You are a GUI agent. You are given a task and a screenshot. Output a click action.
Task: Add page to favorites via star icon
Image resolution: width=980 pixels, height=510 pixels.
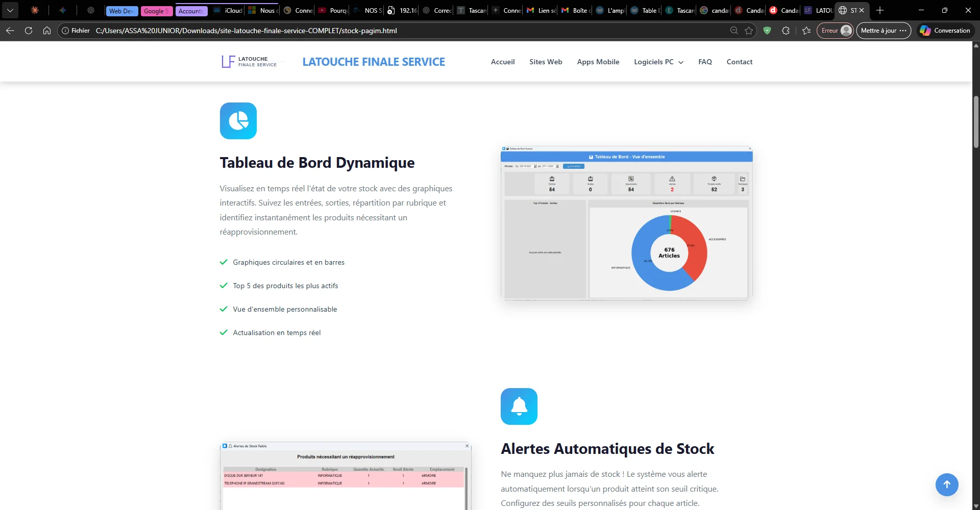coord(749,31)
